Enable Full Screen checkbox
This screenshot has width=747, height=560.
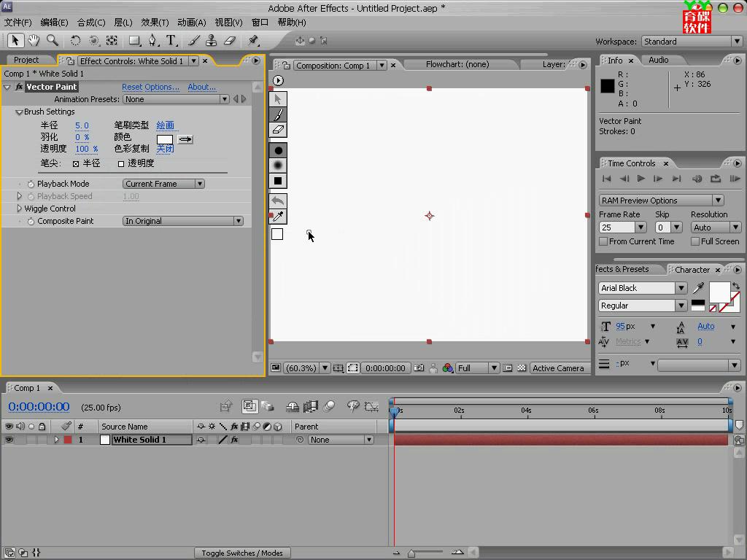tap(695, 241)
